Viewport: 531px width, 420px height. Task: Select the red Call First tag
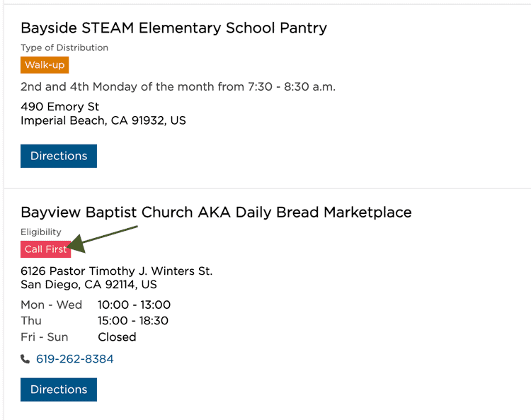[46, 249]
